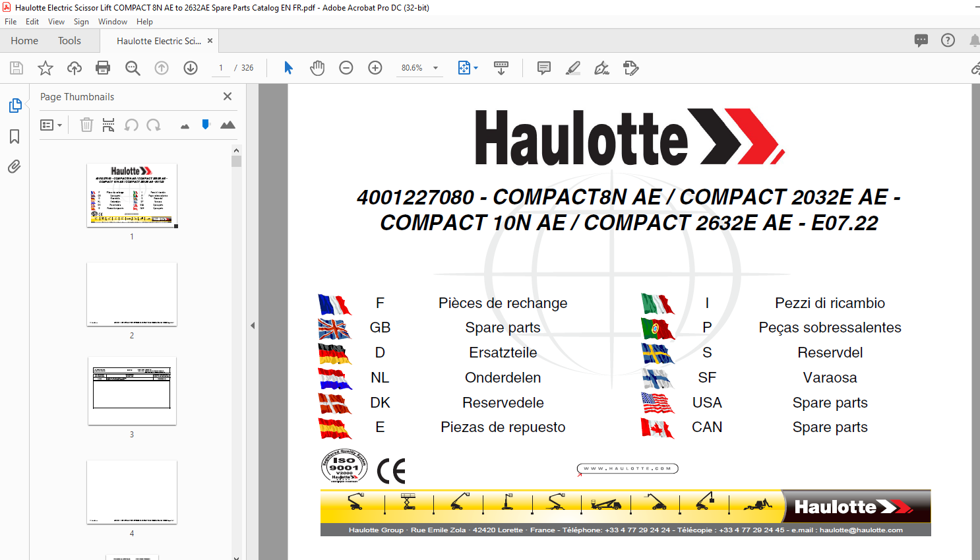Image resolution: width=980 pixels, height=560 pixels.
Task: Open the Attachments paperclip panel
Action: coord(15,166)
